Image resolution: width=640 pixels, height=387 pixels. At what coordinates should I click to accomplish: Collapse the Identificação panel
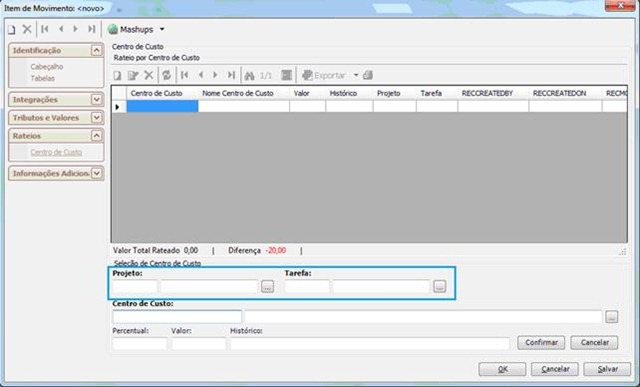point(96,50)
